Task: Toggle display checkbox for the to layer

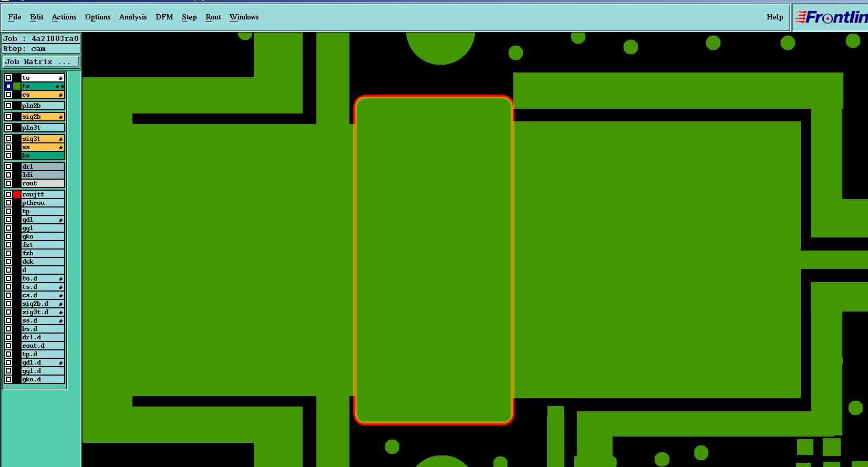Action: [8, 78]
